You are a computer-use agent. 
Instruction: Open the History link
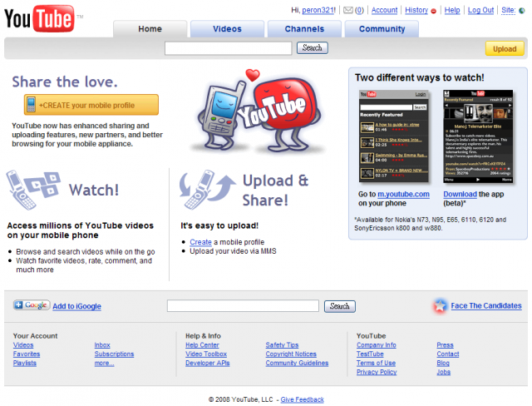tap(416, 10)
